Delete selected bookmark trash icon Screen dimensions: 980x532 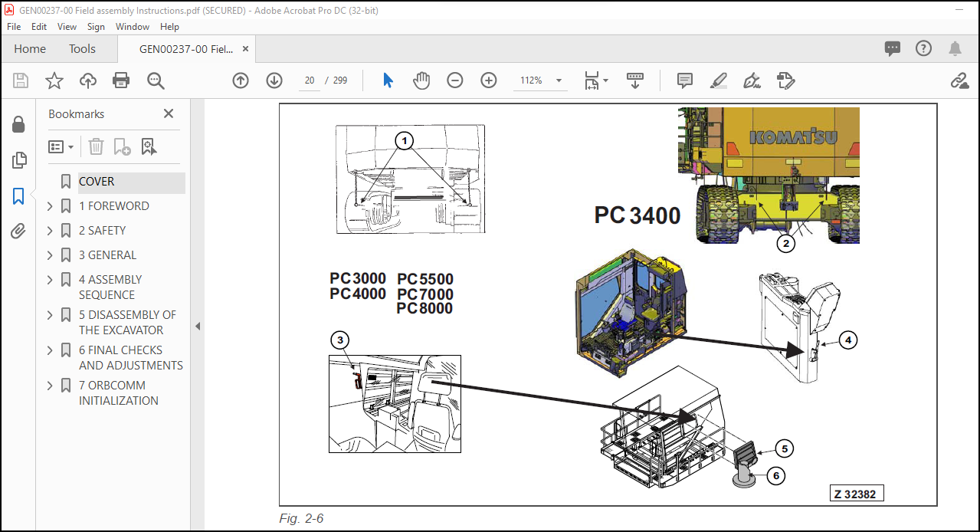click(96, 146)
